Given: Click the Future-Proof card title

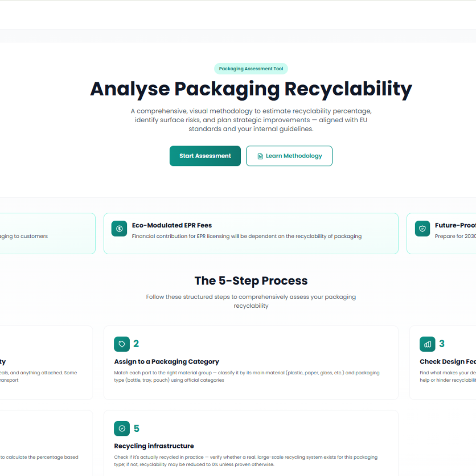Looking at the screenshot, I should click(x=455, y=225).
